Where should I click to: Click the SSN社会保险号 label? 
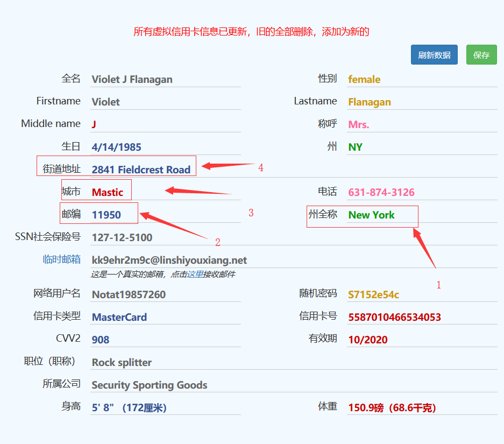pos(48,237)
